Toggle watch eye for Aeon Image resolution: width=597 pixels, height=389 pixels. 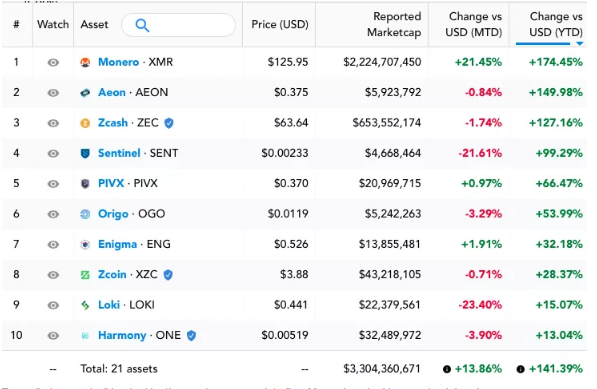tap(53, 93)
